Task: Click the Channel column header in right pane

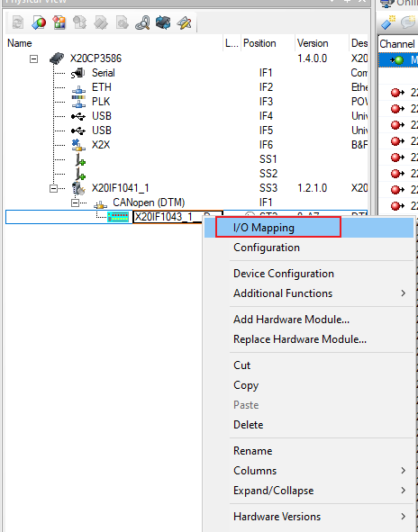Action: pyautogui.click(x=398, y=44)
